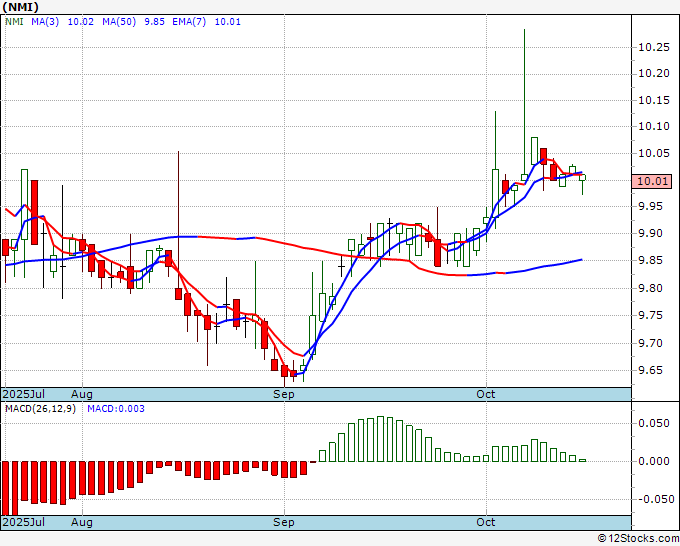Click the 10.05 price axis label
This screenshot has width=680, height=546.
click(654, 154)
